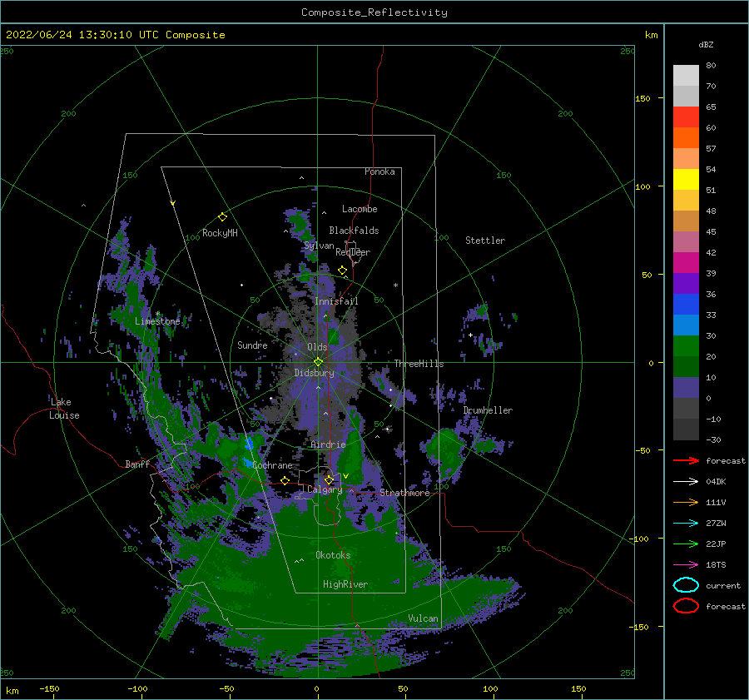Click the Ponoka city label
749x700 pixels.
point(379,171)
